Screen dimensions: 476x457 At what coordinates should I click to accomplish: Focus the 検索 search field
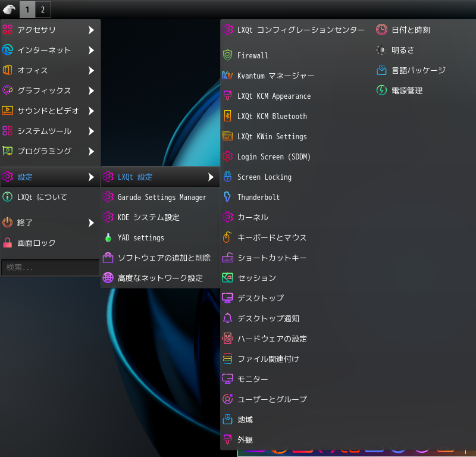[x=51, y=267]
